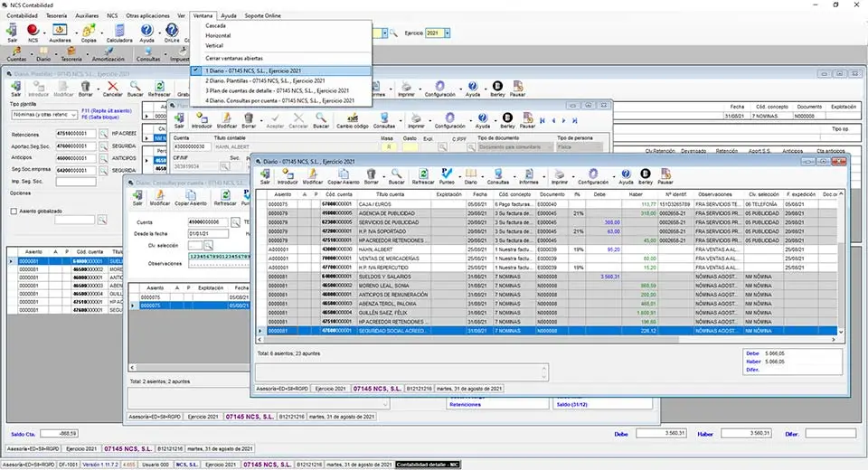
Task: Select Cerrar ventanas abiertas
Action: click(234, 58)
